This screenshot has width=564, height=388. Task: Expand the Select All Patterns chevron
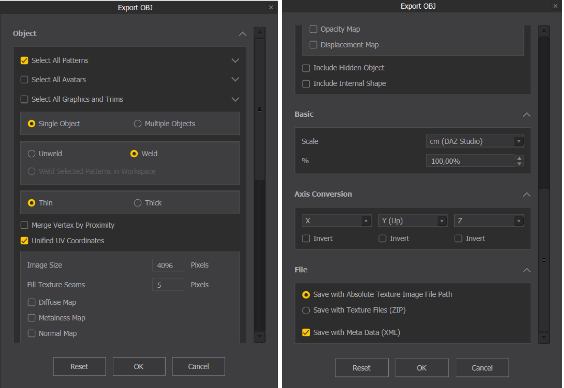coord(235,60)
